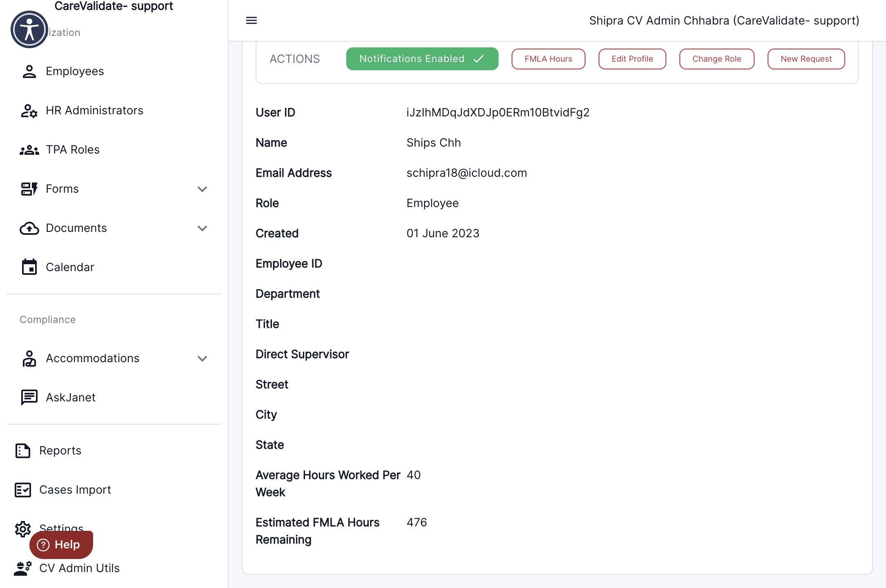The image size is (886, 588).
Task: Click the logged-in user name in header
Action: [724, 20]
